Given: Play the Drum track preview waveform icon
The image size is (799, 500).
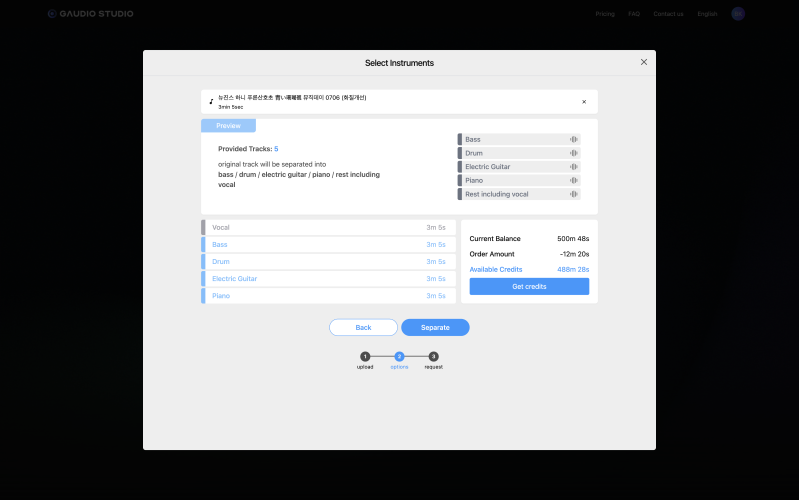Looking at the screenshot, I should (574, 153).
